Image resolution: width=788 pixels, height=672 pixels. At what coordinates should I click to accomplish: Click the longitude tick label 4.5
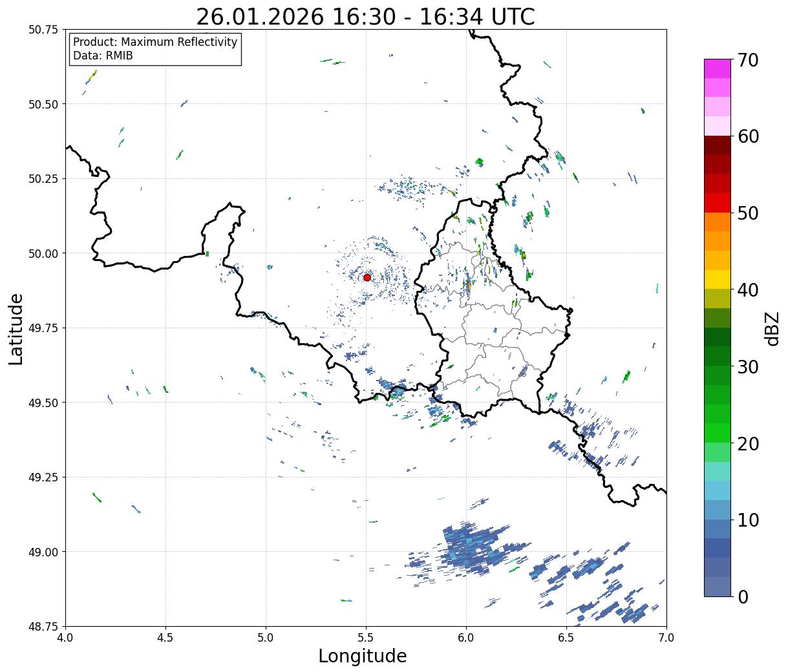coord(165,638)
